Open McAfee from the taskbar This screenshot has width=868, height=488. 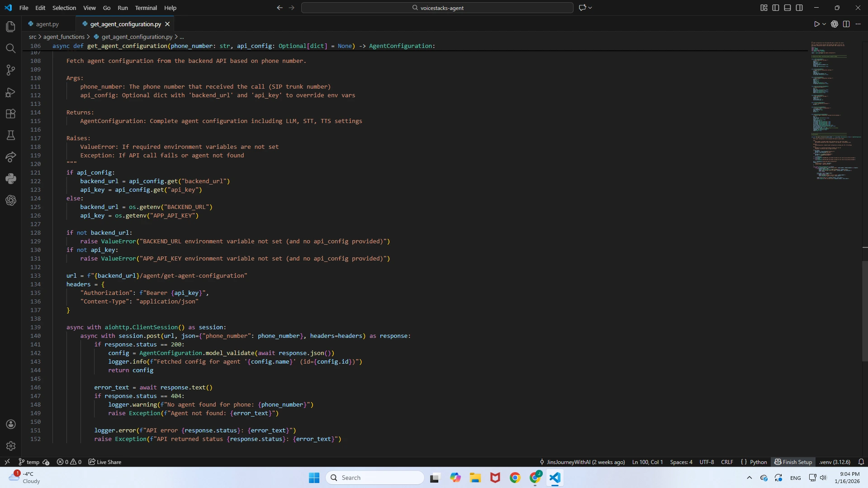point(495,478)
